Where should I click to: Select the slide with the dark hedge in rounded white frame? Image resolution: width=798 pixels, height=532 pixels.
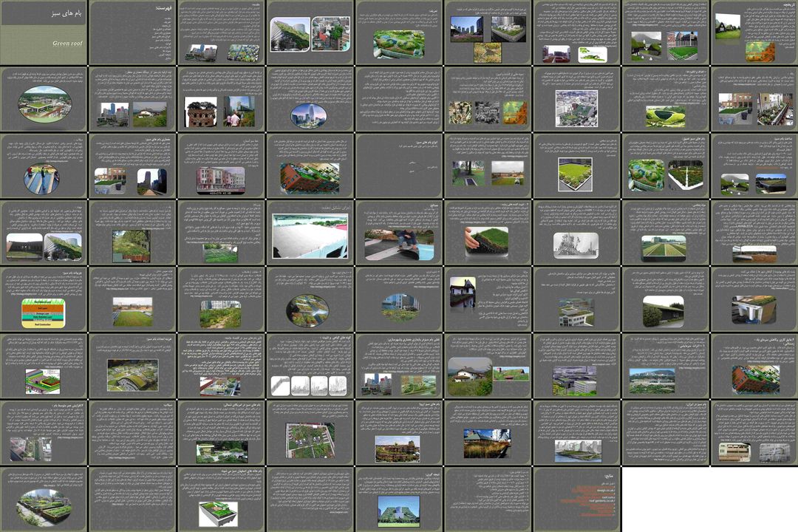pyautogui.click(x=666, y=299)
